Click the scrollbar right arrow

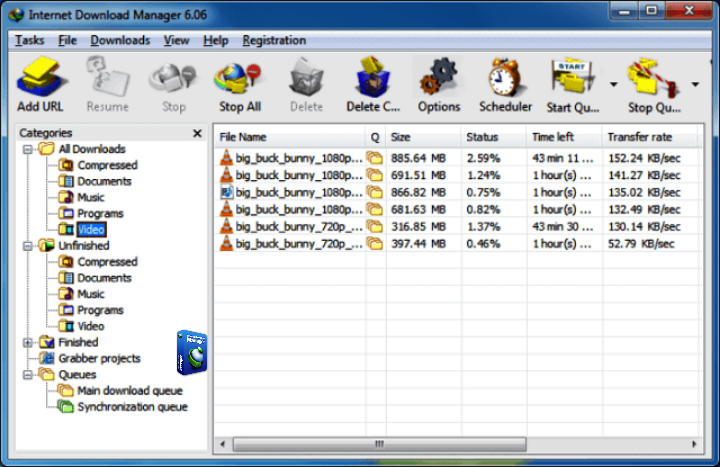pyautogui.click(x=694, y=444)
